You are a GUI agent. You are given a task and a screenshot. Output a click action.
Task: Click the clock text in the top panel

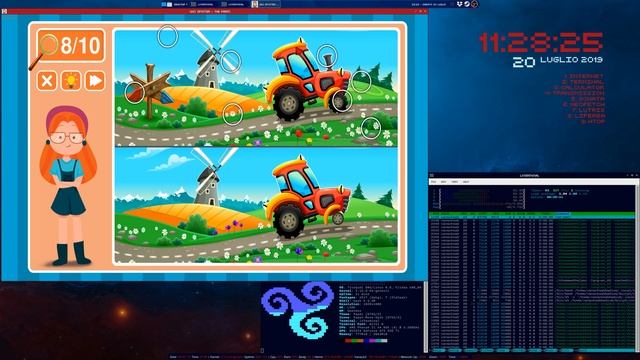point(429,4)
